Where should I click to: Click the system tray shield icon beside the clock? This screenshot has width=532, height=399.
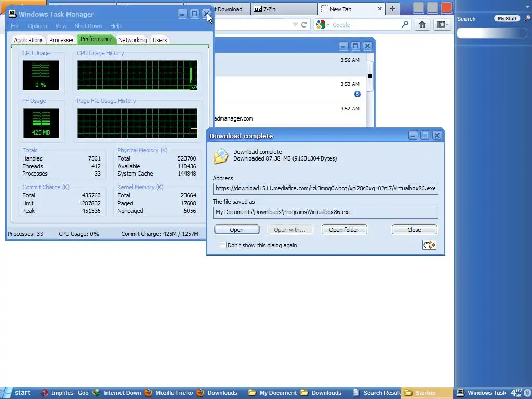(x=528, y=393)
